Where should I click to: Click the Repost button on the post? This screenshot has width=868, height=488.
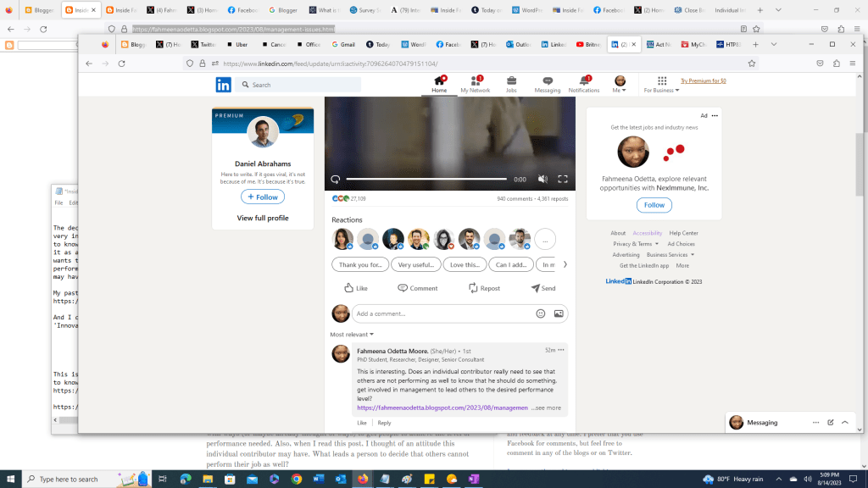[x=484, y=288]
